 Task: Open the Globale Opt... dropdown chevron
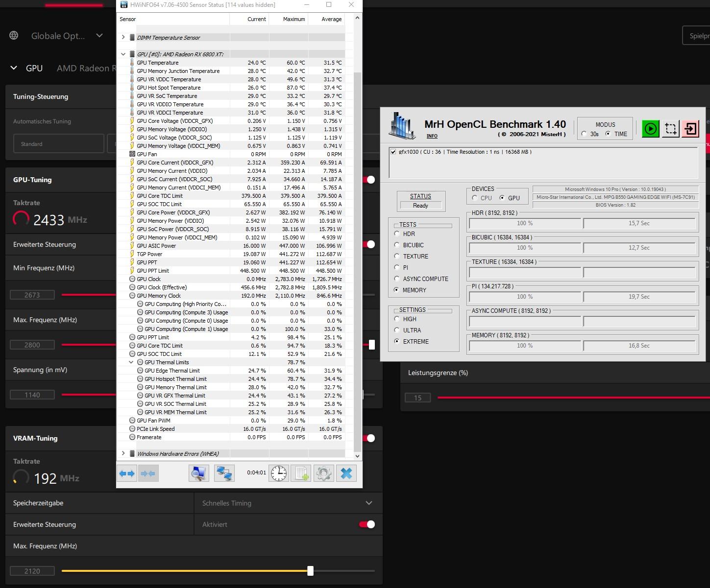99,35
